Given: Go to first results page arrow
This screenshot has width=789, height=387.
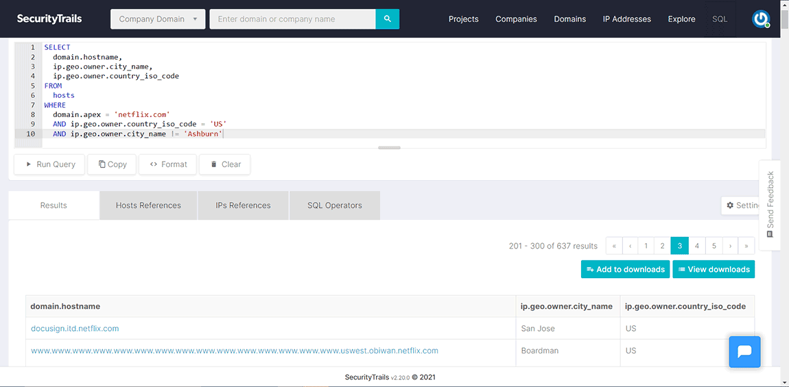Looking at the screenshot, I should tap(614, 246).
